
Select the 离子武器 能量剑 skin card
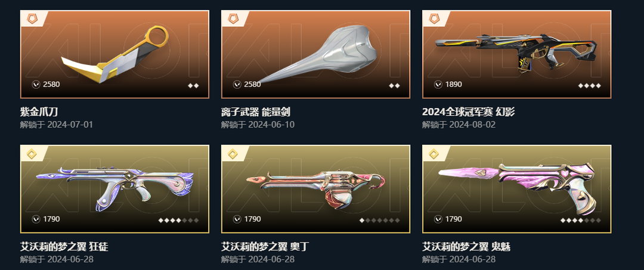coord(315,54)
